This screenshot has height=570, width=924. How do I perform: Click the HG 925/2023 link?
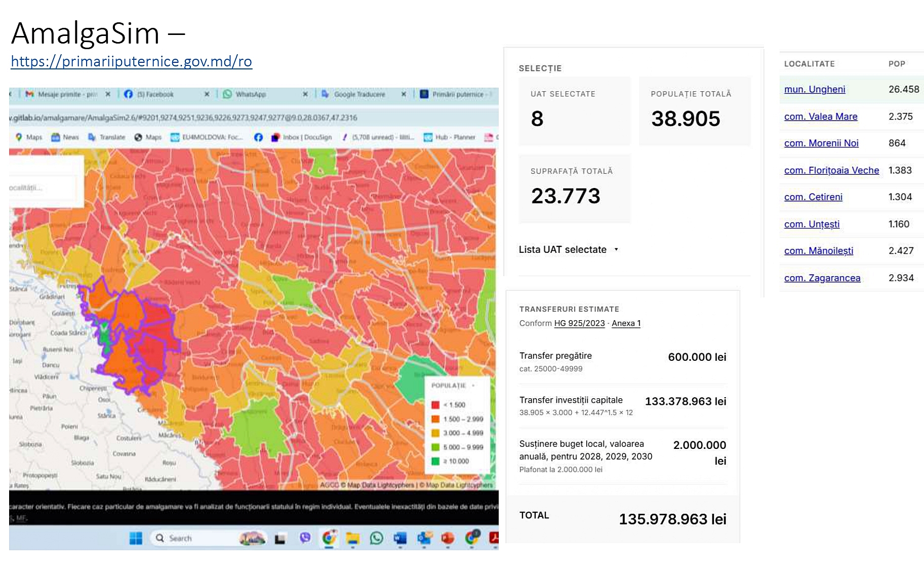pos(579,324)
